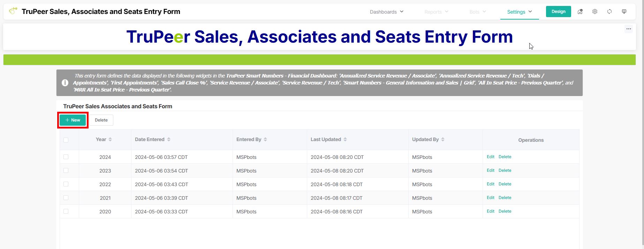Viewport: 644px width, 249px height.
Task: Click the Design button
Action: pyautogui.click(x=559, y=12)
